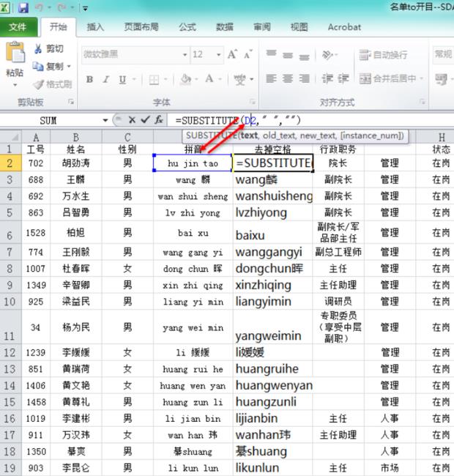Click the Save icon in quick access toolbar
Viewport: 454px width, 476px height.
(23, 8)
